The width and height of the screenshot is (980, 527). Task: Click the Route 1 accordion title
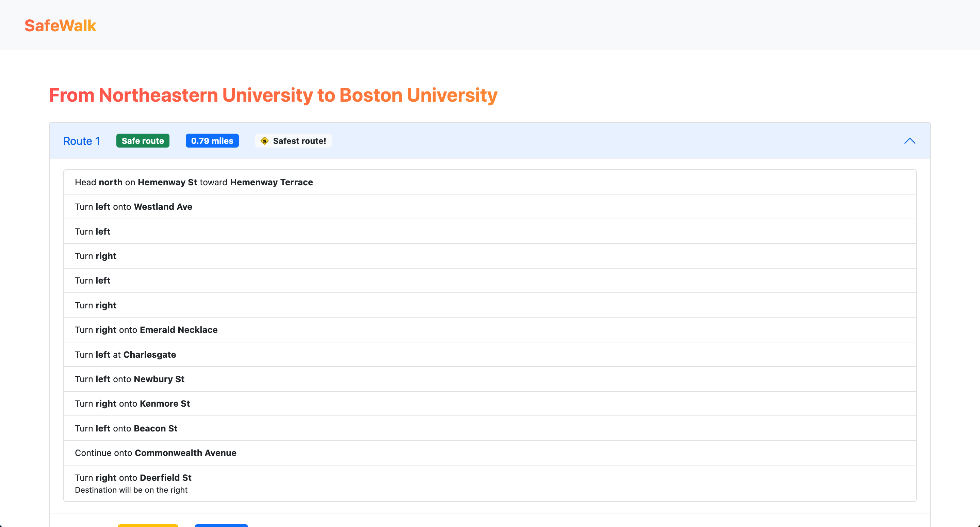pyautogui.click(x=81, y=141)
